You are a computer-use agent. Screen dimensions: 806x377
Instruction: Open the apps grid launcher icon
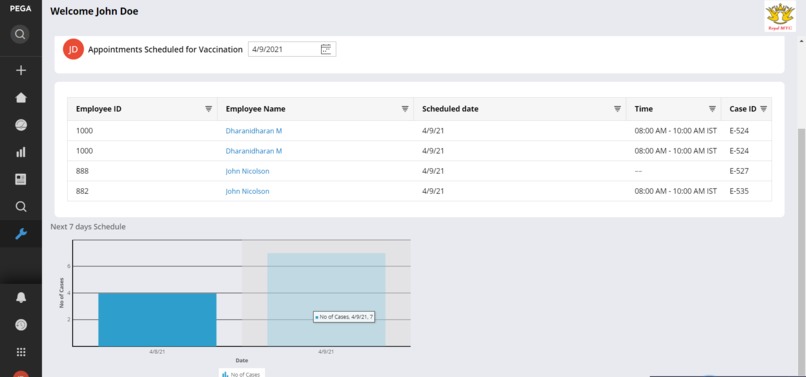click(21, 352)
